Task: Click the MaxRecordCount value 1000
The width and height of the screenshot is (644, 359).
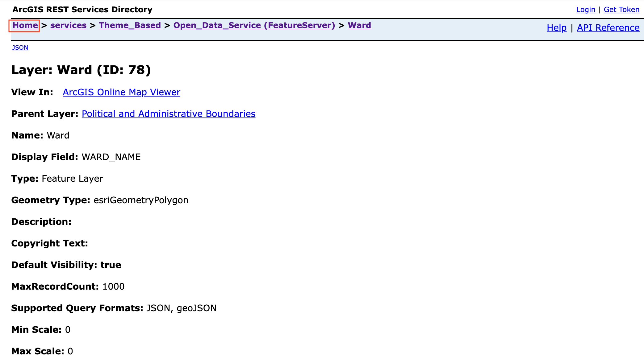Action: [x=113, y=287]
